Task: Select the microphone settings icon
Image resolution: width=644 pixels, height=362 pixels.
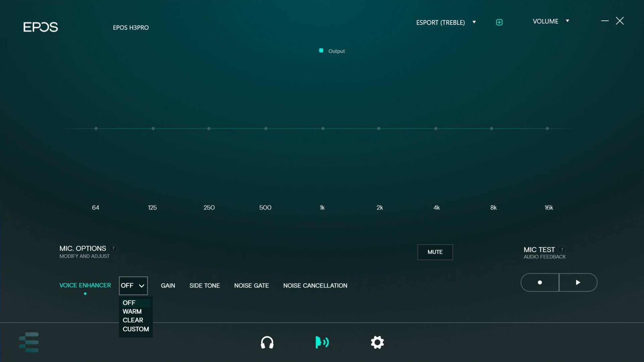Action: tap(322, 342)
